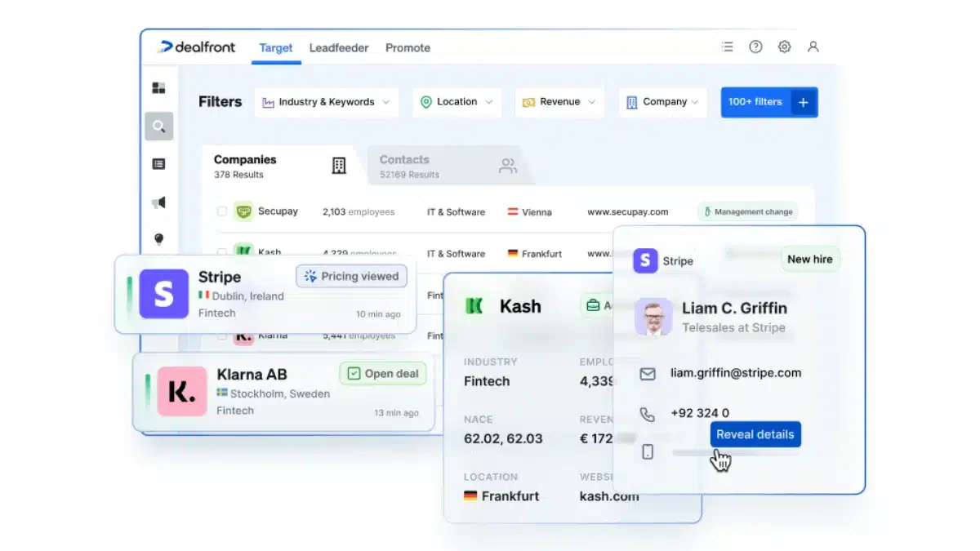Click the Pricing viewed badge
Image resolution: width=980 pixels, height=551 pixels.
tap(351, 276)
